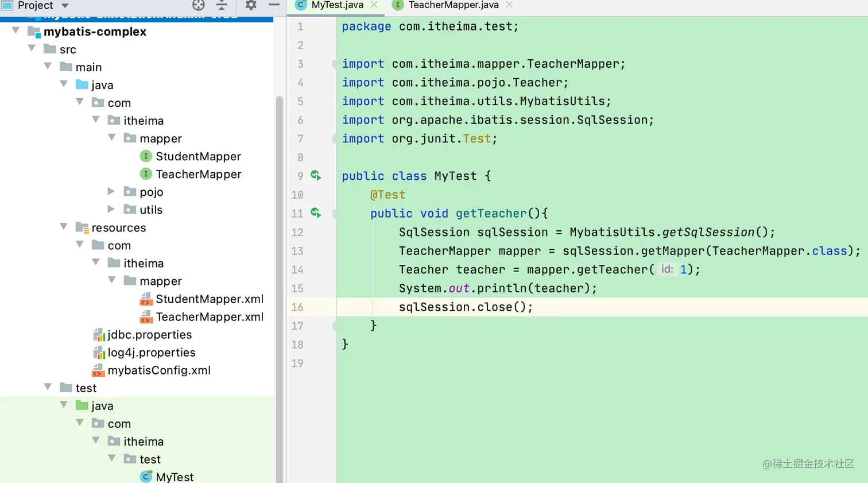
Task: Collapse the resources folder
Action: [64, 227]
